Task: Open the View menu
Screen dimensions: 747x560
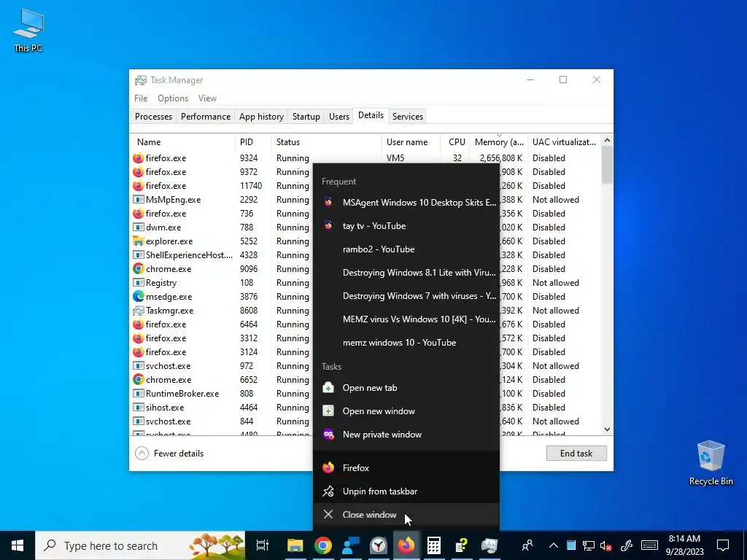Action: click(207, 98)
